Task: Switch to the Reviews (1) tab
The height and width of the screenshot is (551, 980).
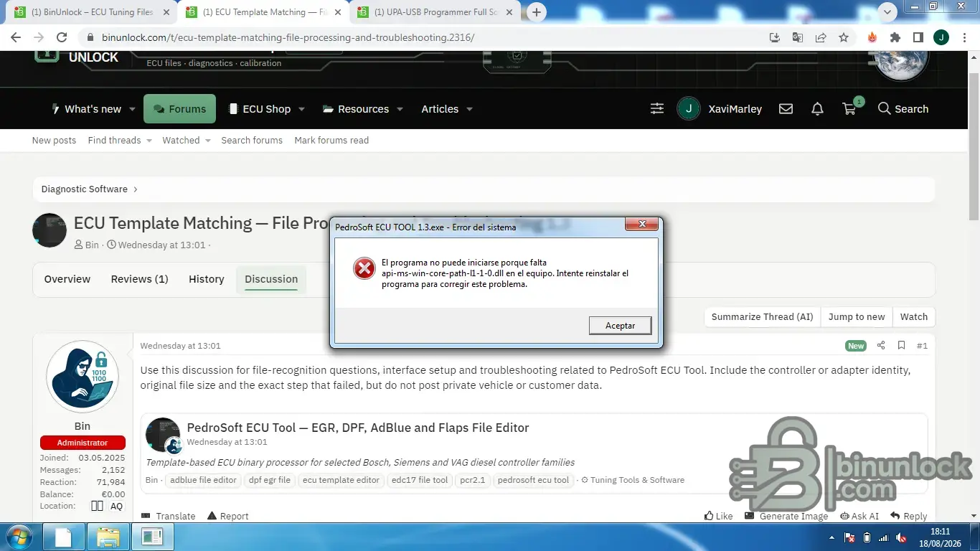Action: pos(139,279)
